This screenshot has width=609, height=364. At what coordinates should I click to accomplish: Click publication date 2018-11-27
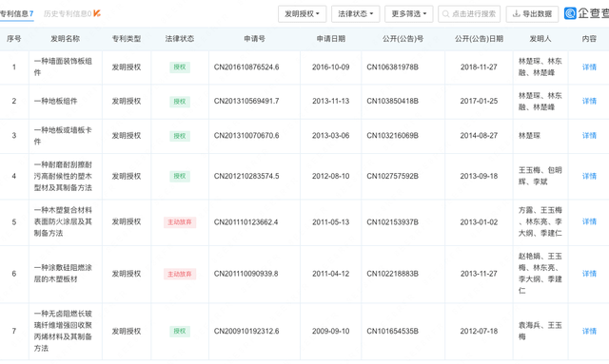point(479,67)
